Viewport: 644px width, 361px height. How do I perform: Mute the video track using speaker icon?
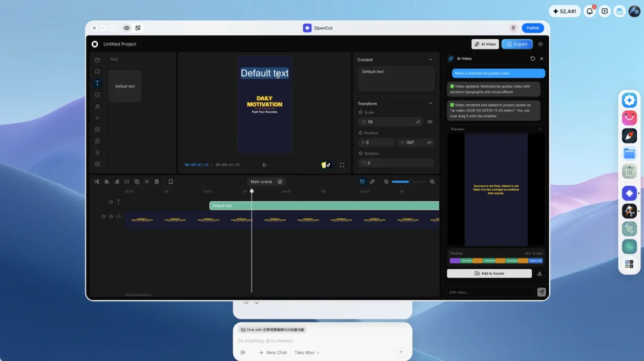point(103,217)
